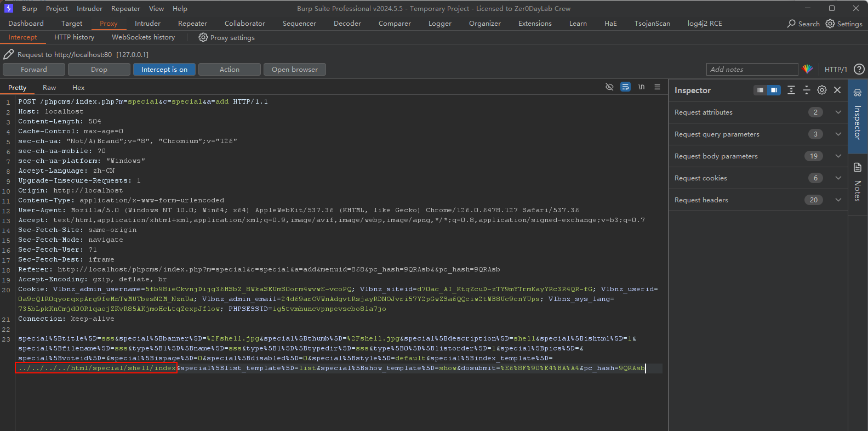Viewport: 868px width, 431px height.
Task: Switch to the Organizer tab
Action: pyautogui.click(x=485, y=24)
